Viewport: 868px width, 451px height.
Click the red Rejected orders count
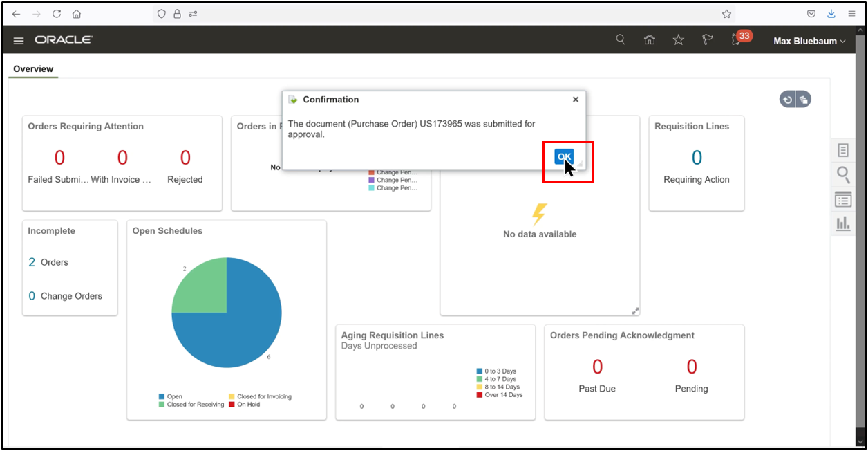pos(185,158)
